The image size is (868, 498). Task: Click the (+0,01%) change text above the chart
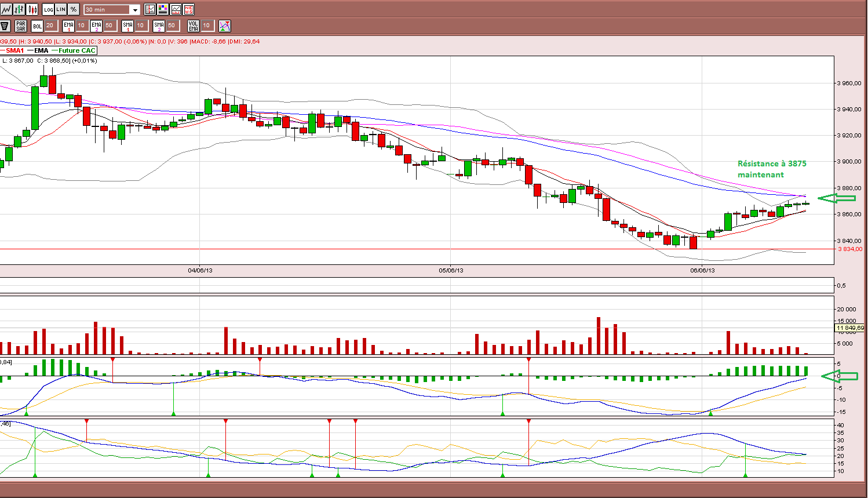[85, 60]
